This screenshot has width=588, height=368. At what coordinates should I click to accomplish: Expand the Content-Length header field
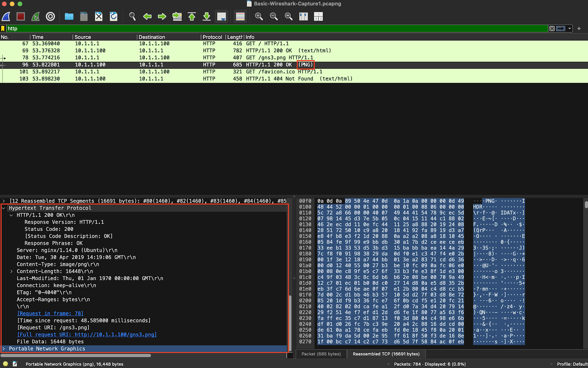(11, 272)
